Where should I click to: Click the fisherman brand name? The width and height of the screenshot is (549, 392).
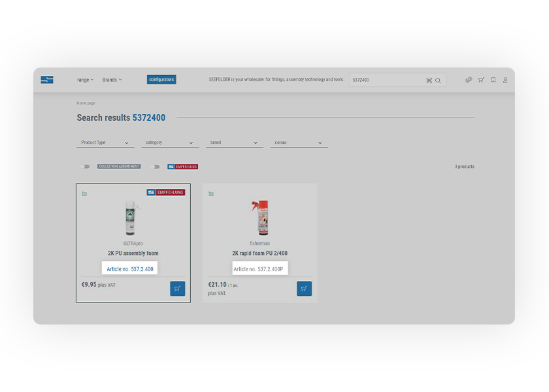click(260, 243)
